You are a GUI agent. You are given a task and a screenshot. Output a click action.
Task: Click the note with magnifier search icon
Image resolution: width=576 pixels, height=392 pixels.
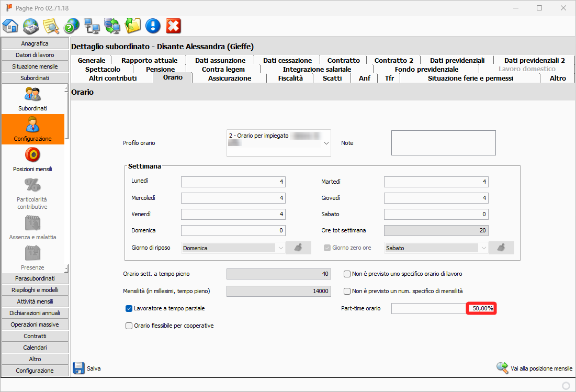pyautogui.click(x=51, y=26)
